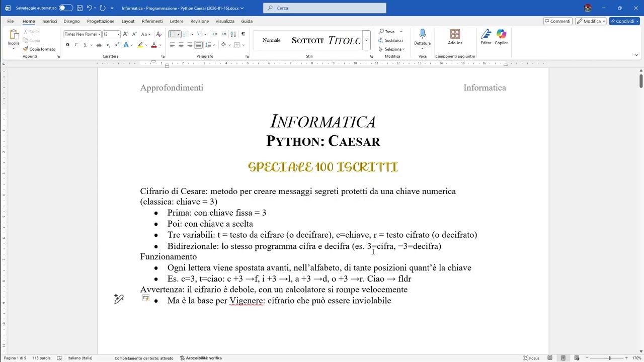Screen dimensions: 644x362
Task: Click the Sostituisci replace command
Action: pyautogui.click(x=390, y=40)
